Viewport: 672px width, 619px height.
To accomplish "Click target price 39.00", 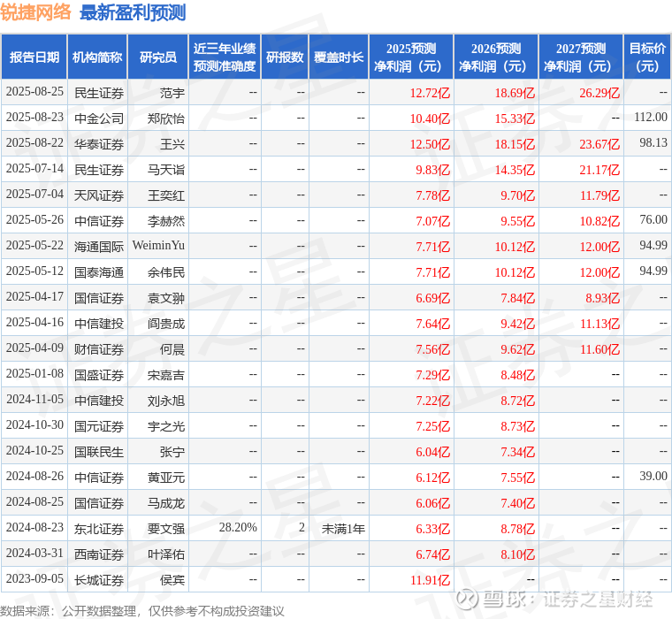I will coord(653,476).
